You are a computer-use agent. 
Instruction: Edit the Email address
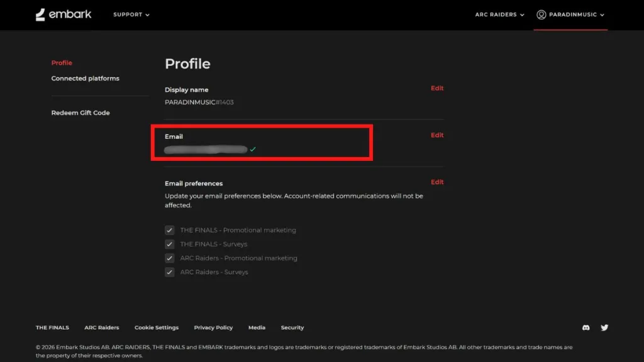437,135
